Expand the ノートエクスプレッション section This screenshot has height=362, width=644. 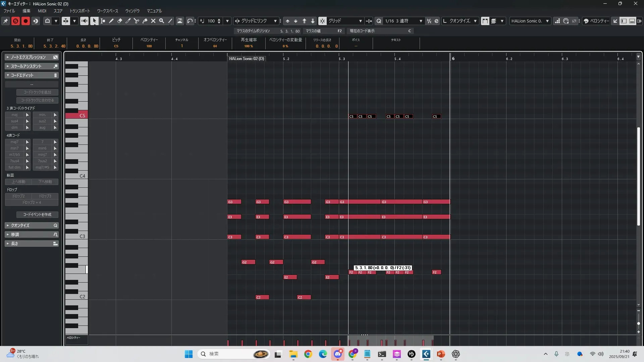(28, 57)
